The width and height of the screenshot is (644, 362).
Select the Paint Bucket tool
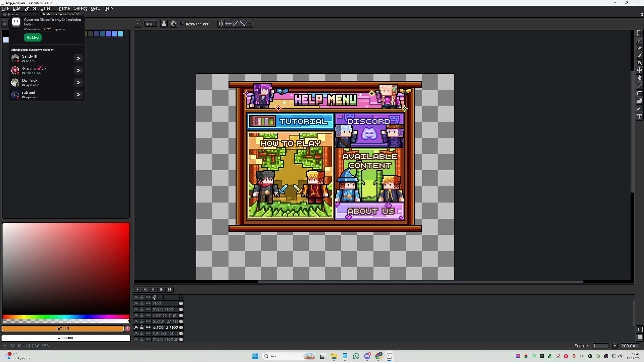pyautogui.click(x=639, y=78)
